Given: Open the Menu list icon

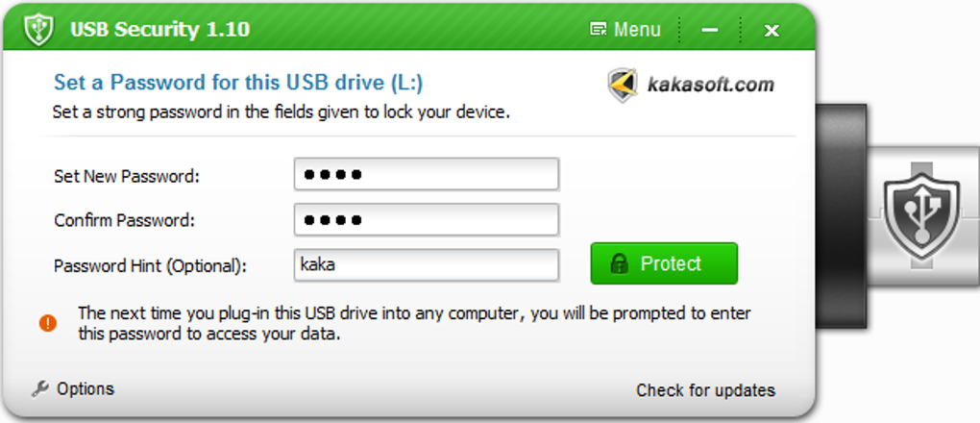Looking at the screenshot, I should click(599, 30).
